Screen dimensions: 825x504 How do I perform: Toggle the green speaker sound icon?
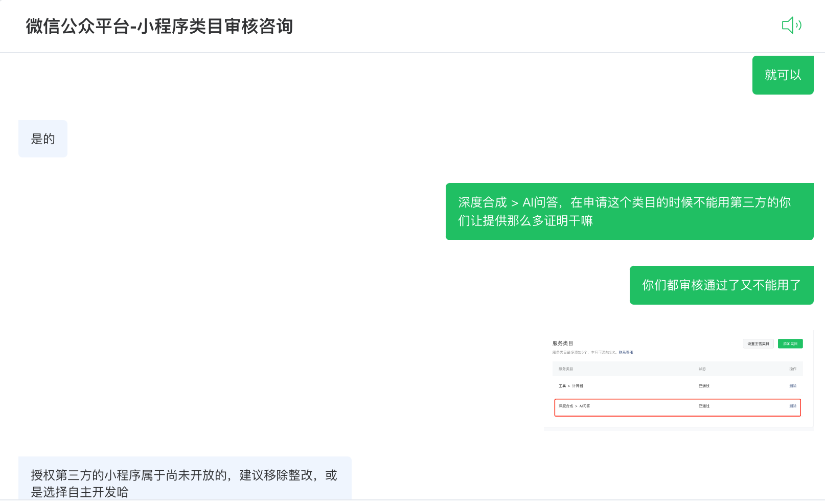point(791,25)
